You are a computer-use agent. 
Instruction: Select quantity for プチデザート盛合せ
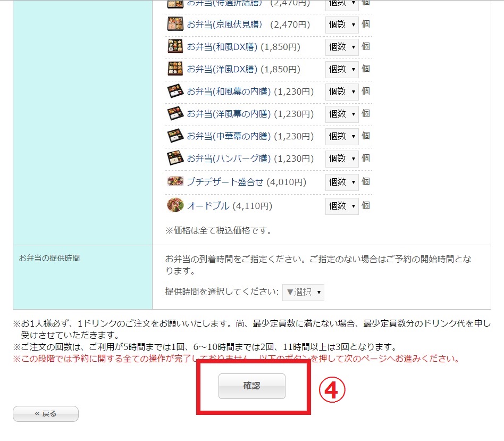click(x=342, y=182)
